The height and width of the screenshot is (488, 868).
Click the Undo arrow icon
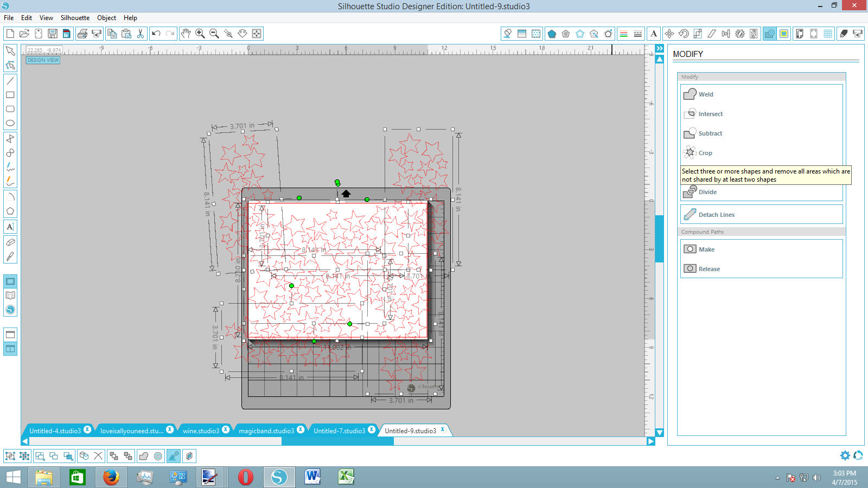(156, 34)
